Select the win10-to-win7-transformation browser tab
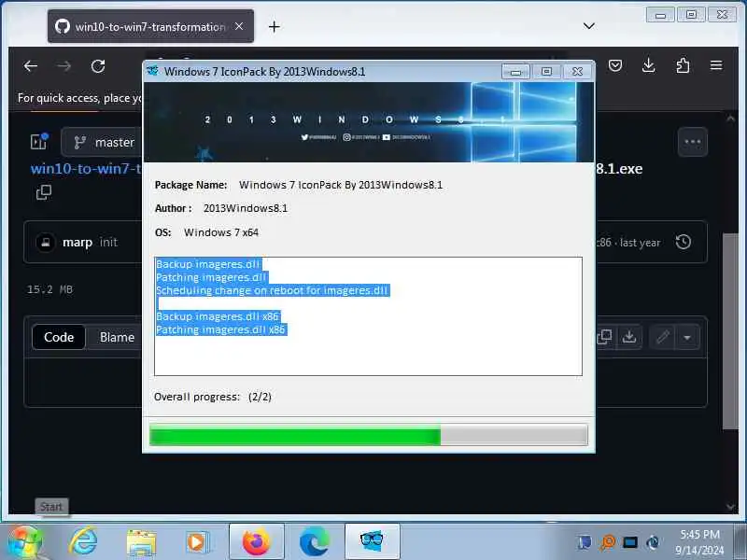 (x=150, y=27)
